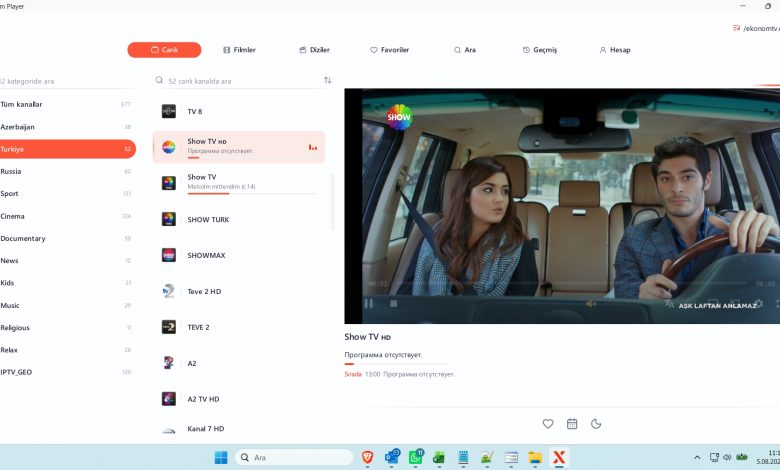Click the playlist icon beside ekonomtv
Screen dimensions: 780x470
(x=736, y=28)
